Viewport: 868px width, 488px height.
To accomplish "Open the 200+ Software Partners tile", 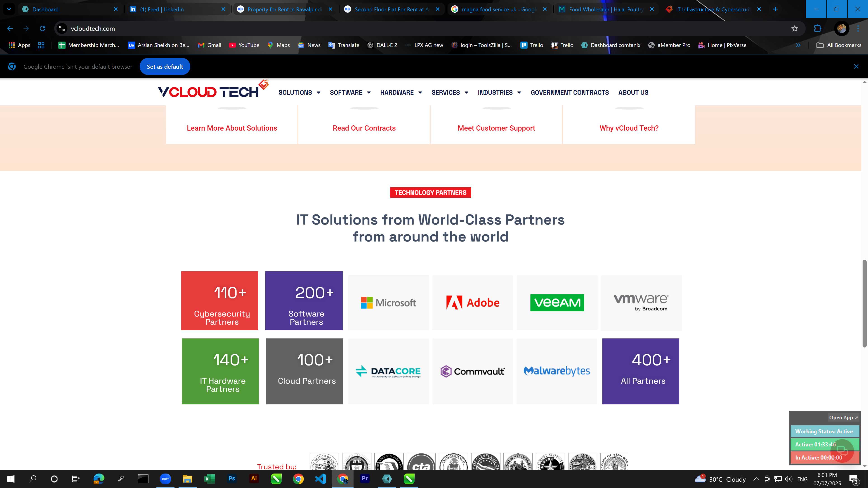I will [x=304, y=301].
